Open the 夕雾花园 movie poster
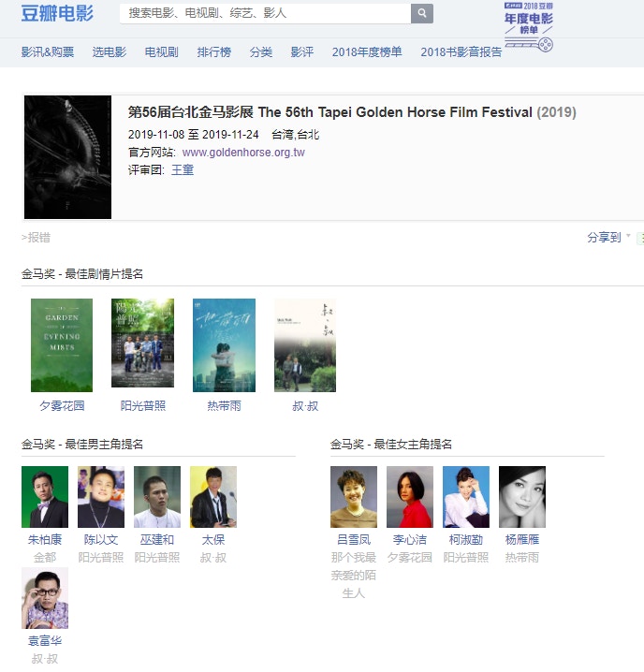The image size is (644, 672). point(62,345)
